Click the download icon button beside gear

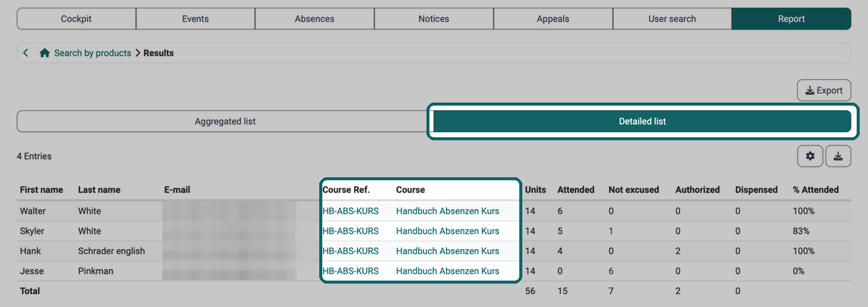click(x=839, y=157)
